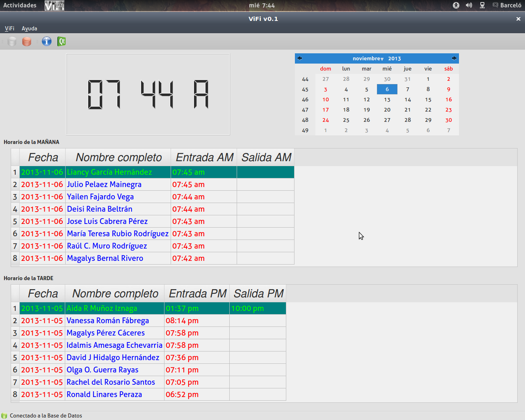Click the 07 44 digital clock display
This screenshot has width=525, height=420.
click(x=148, y=94)
